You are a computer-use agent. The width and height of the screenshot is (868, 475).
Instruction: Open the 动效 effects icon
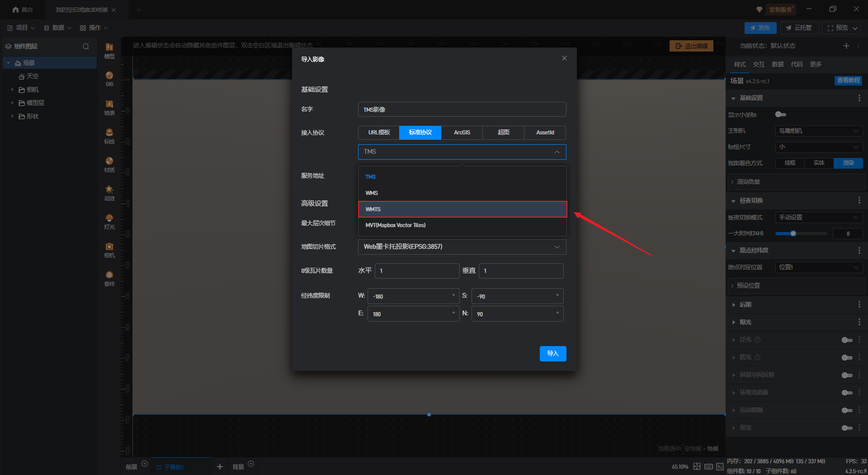pos(109,193)
